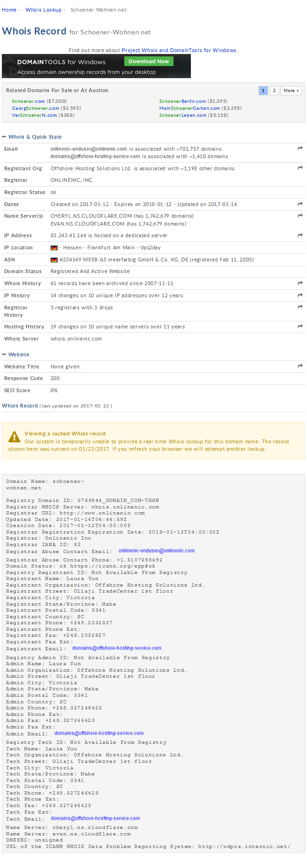Click the Admin Email address link

pyautogui.click(x=99, y=733)
